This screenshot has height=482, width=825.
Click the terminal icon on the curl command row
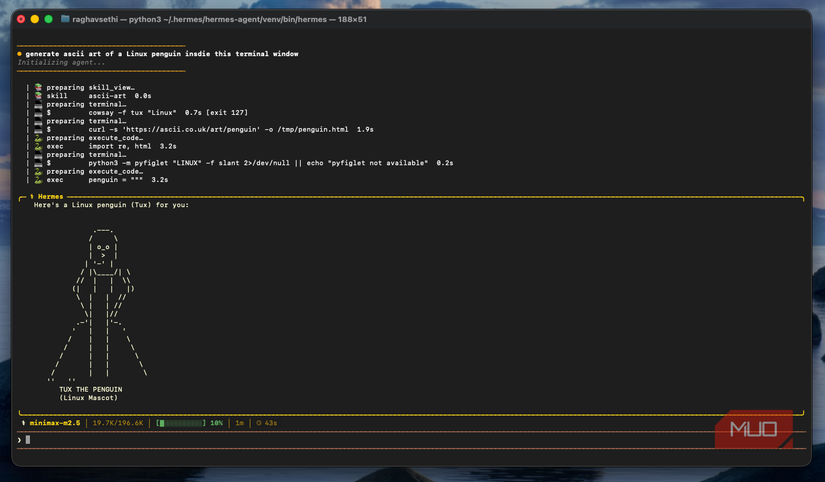tap(38, 129)
